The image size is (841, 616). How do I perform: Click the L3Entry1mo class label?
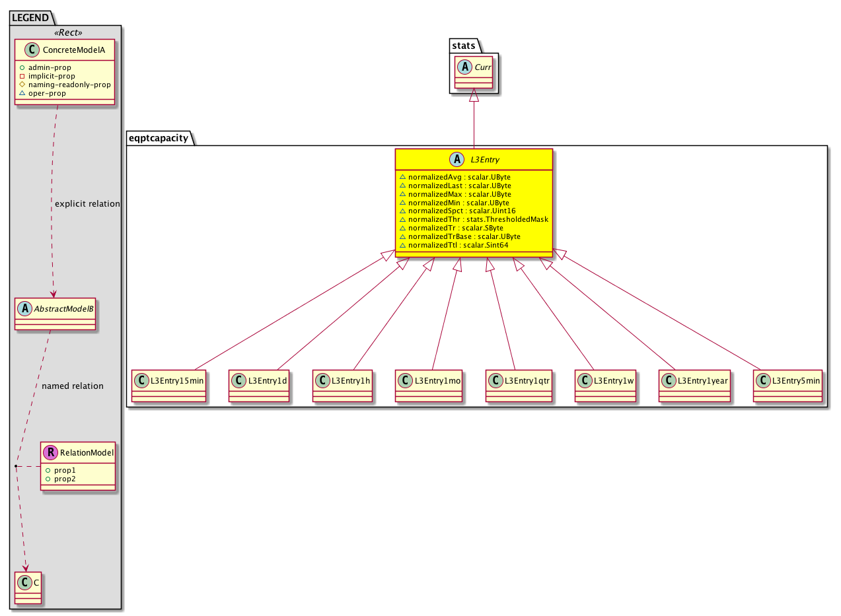pyautogui.click(x=436, y=380)
